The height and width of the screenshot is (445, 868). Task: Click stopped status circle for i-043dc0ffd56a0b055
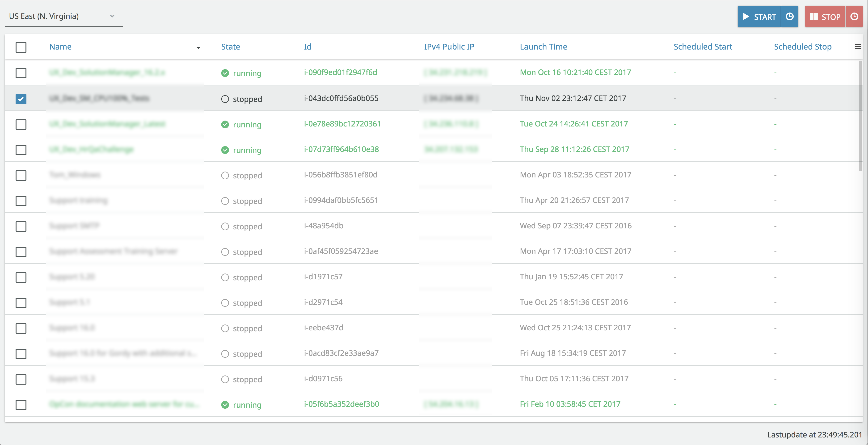pos(225,99)
